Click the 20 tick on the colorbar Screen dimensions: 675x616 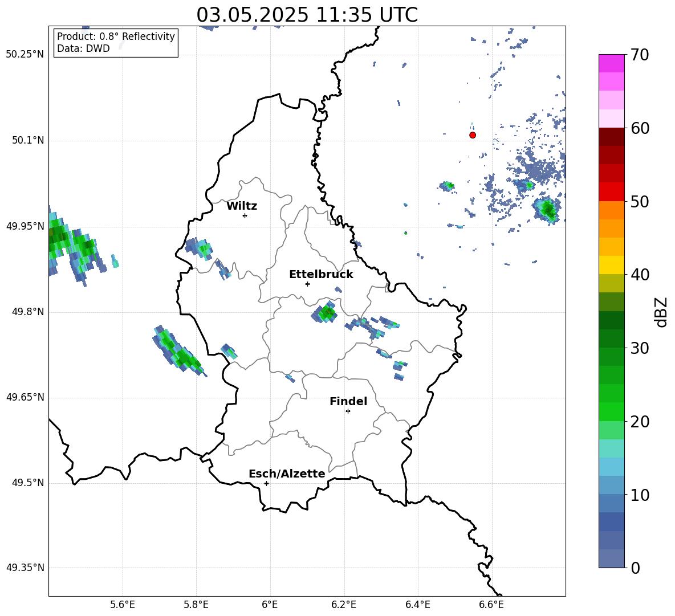click(x=640, y=422)
